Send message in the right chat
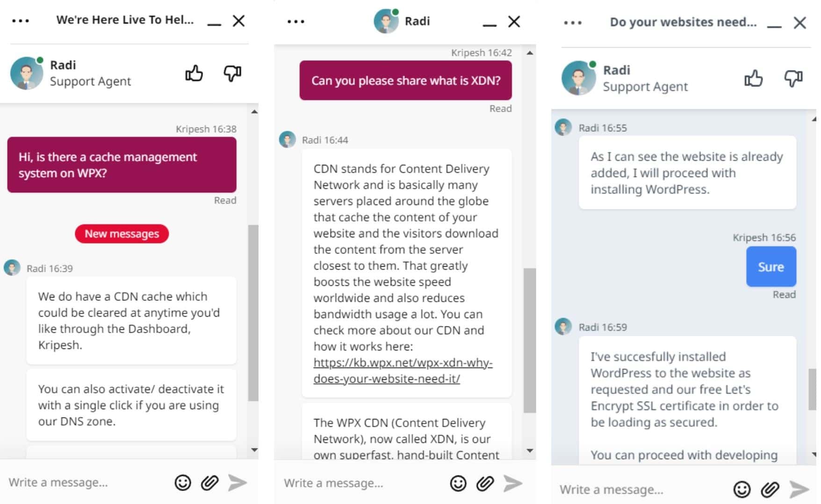The image size is (821, 504). tap(799, 489)
